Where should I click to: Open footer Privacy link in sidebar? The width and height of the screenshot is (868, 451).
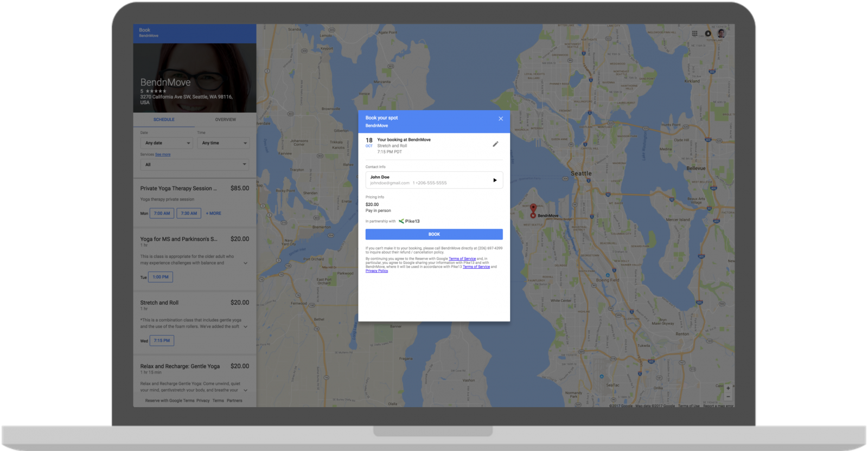[203, 401]
